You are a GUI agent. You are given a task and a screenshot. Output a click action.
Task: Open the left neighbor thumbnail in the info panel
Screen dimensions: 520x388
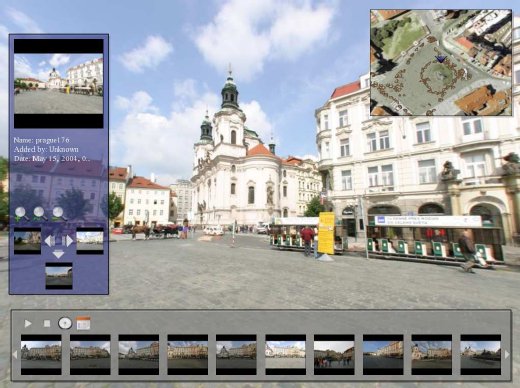click(x=27, y=241)
